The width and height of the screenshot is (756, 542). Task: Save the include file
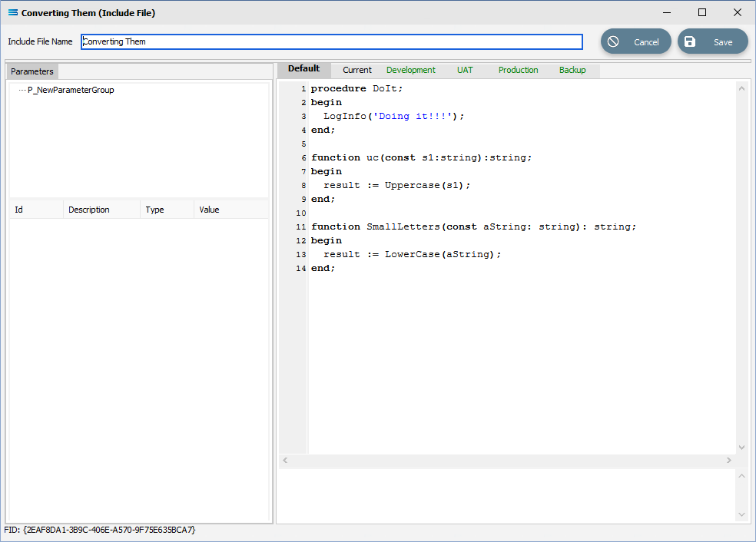click(x=713, y=41)
